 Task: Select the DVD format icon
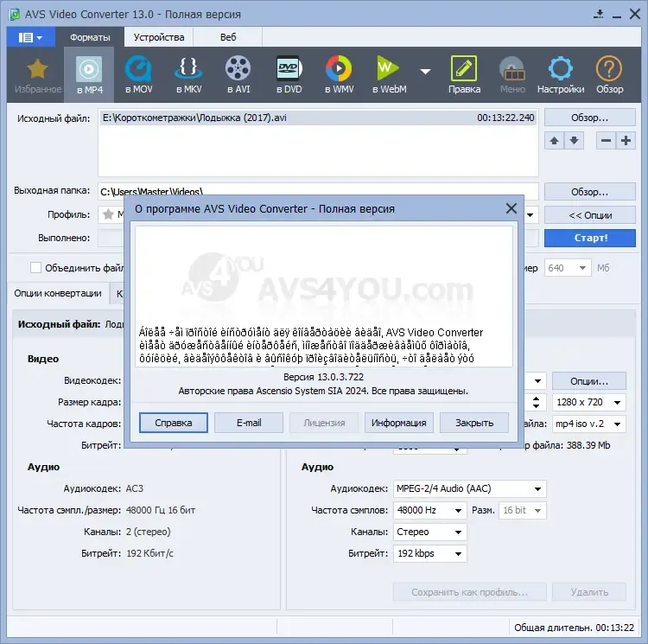pos(289,75)
